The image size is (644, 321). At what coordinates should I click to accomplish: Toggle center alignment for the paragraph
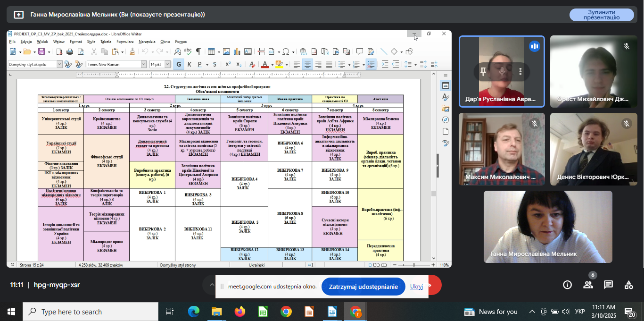click(x=307, y=64)
